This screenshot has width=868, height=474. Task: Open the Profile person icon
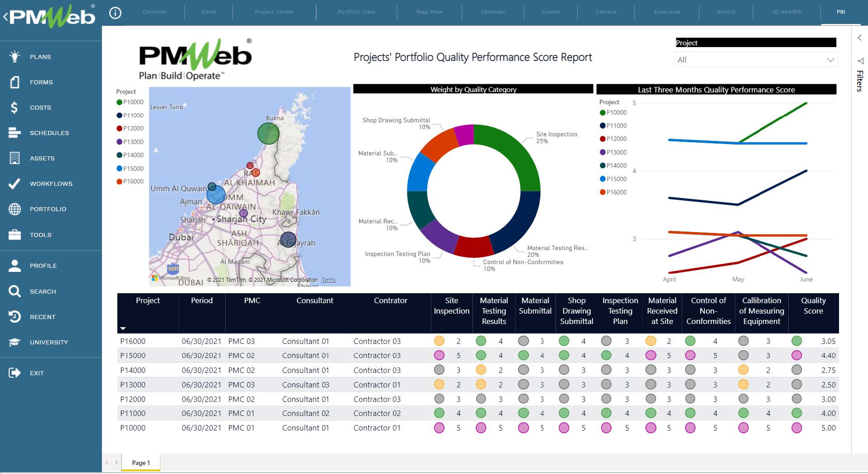coord(14,266)
